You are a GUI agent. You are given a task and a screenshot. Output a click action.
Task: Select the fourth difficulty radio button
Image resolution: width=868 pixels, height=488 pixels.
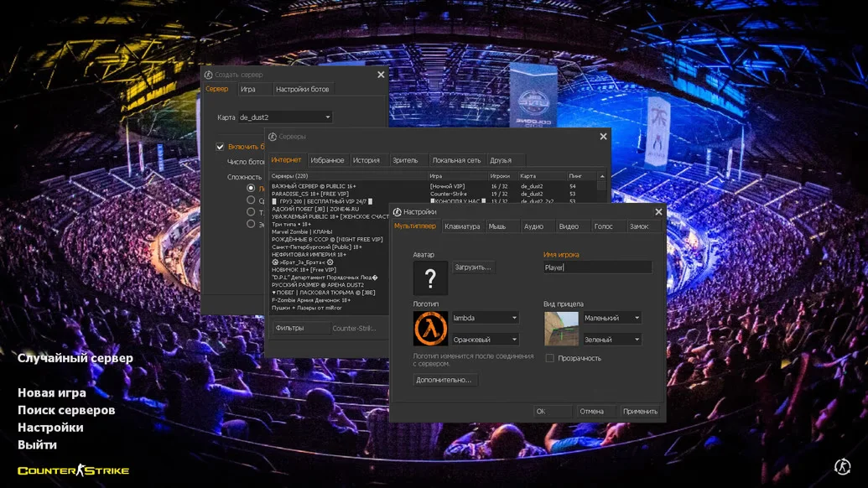(x=251, y=224)
